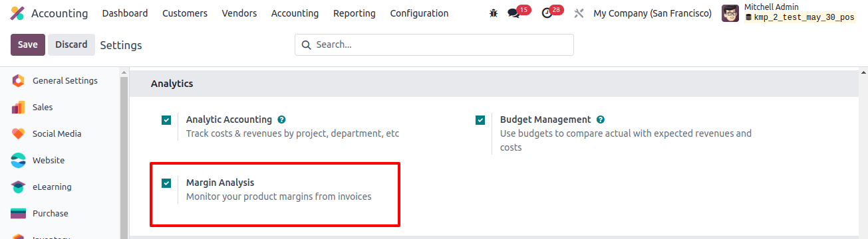Screen dimensions: 868x239
Task: Open the Customers menu
Action: point(185,13)
